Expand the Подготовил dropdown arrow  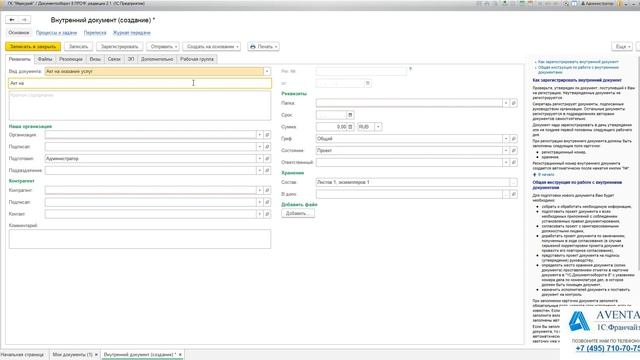click(x=260, y=158)
